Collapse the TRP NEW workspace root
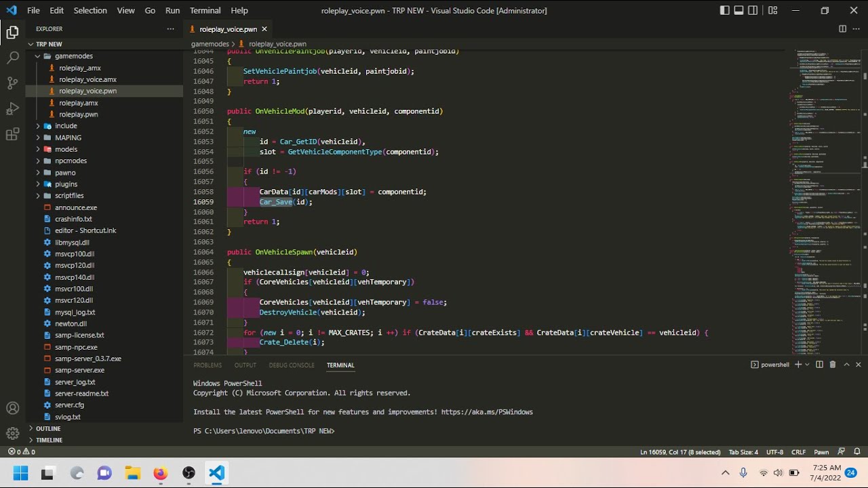Viewport: 868px width, 488px height. click(104, 44)
